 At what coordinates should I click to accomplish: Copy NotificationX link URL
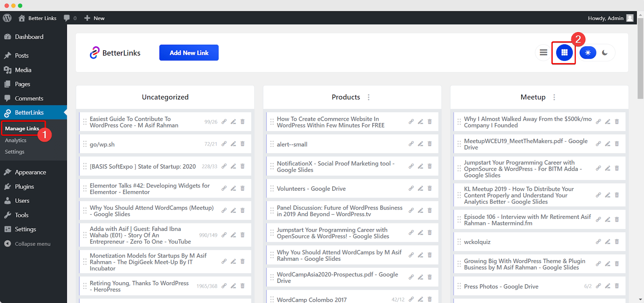pyautogui.click(x=411, y=166)
